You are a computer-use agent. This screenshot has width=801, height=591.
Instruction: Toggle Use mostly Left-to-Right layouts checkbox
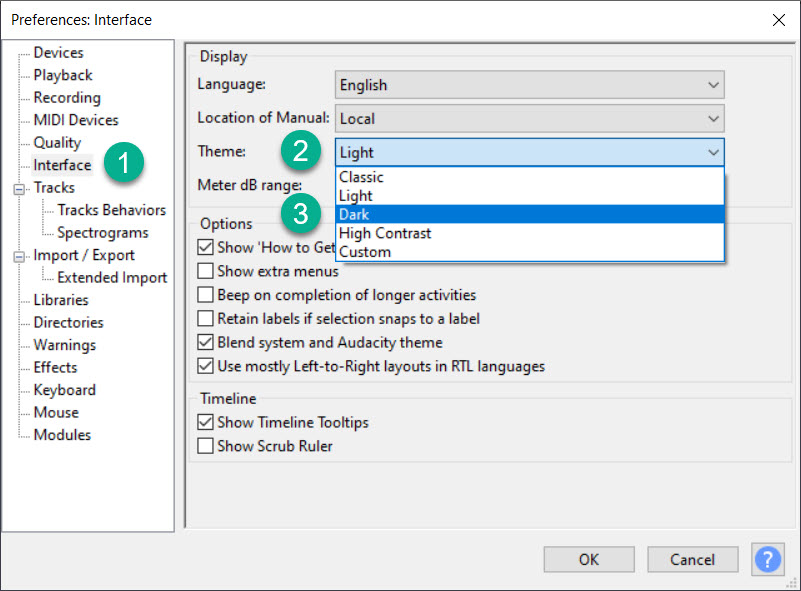(205, 366)
